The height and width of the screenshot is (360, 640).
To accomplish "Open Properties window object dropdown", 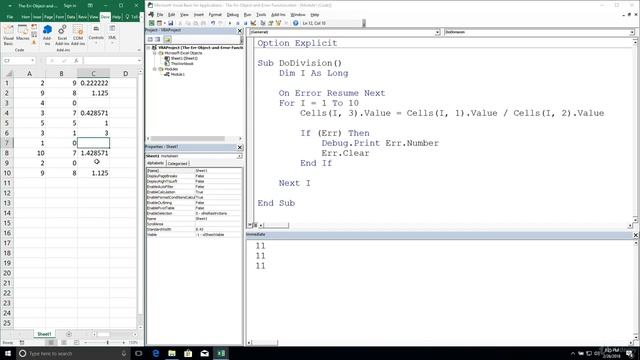I will pos(239,156).
